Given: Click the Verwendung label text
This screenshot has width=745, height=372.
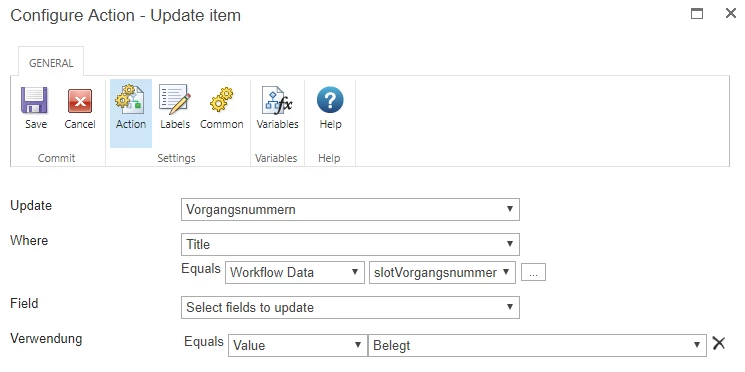Looking at the screenshot, I should tap(46, 339).
